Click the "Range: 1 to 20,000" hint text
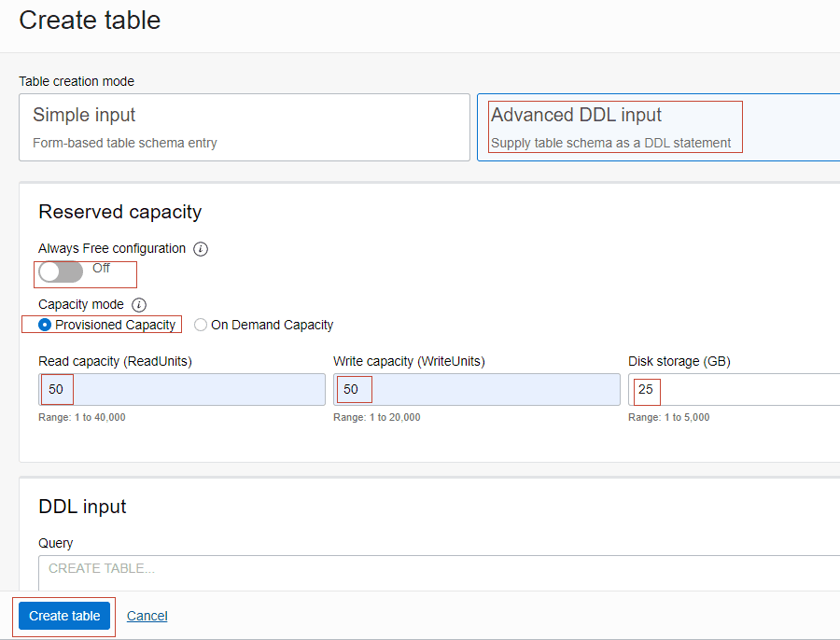The image size is (840, 640). click(x=377, y=417)
